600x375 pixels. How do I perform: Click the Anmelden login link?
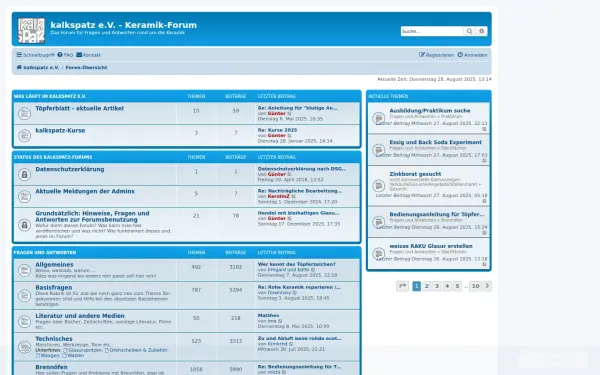pyautogui.click(x=473, y=55)
